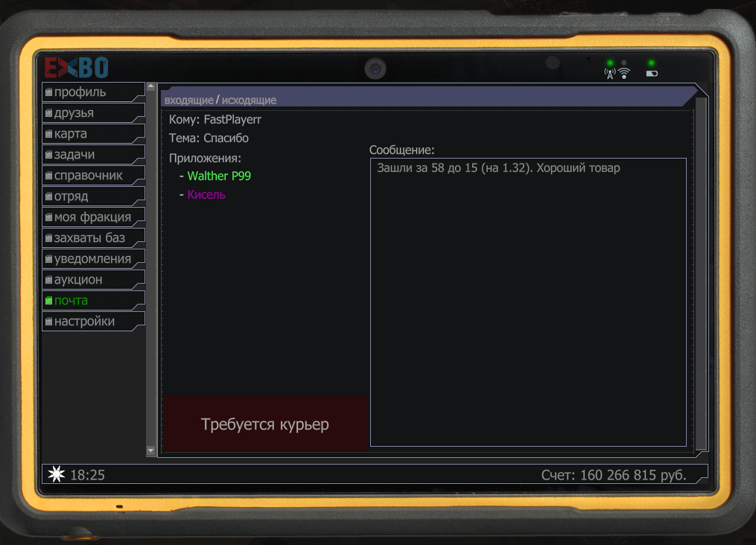Click the antenna signal icon
The image size is (756, 545).
[610, 73]
